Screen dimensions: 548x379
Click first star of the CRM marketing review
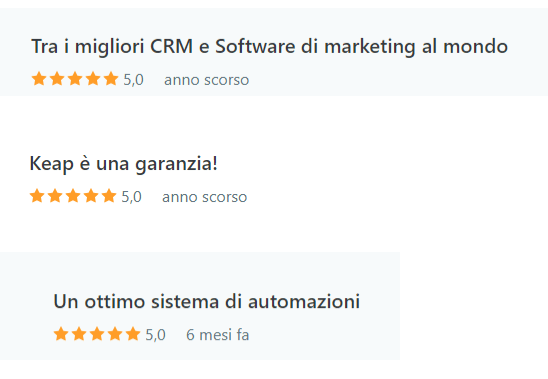click(39, 79)
